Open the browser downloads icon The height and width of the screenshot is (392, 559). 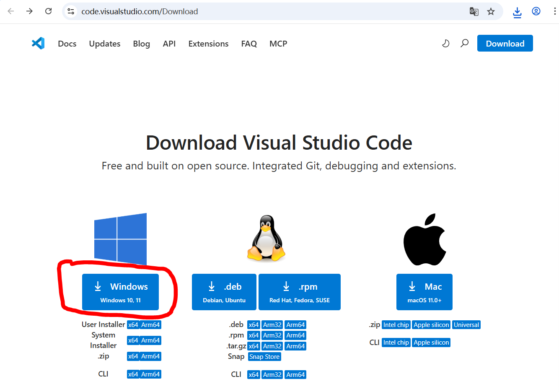517,12
